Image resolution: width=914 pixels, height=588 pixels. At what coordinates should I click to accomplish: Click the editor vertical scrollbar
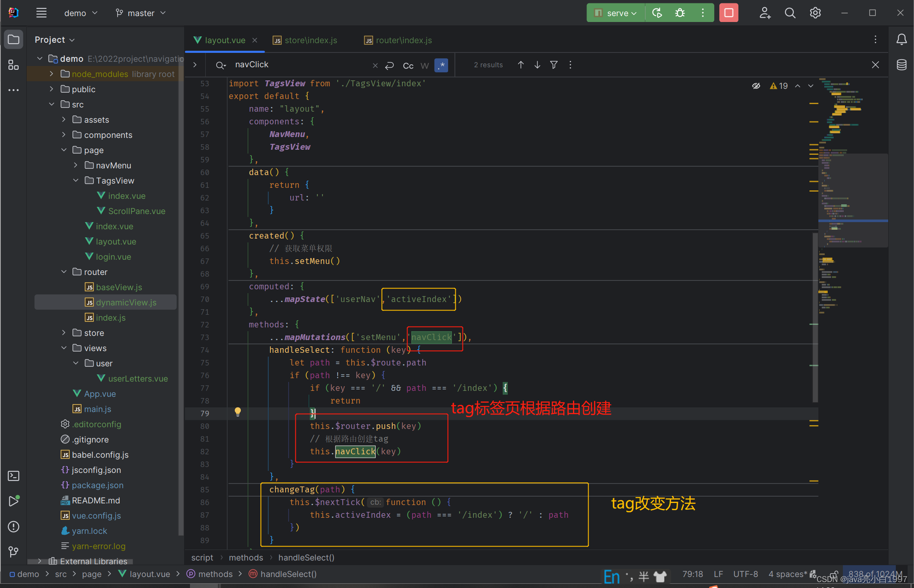815,317
